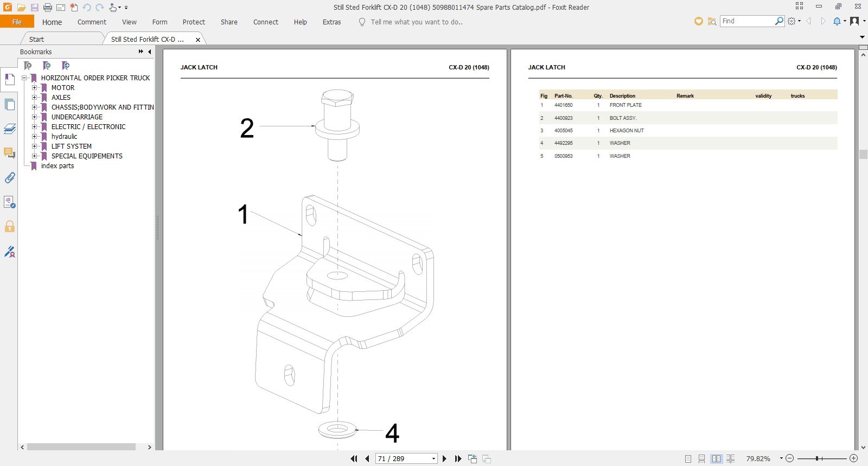
Task: Select the Hand tool in quick toolbar
Action: [112, 8]
